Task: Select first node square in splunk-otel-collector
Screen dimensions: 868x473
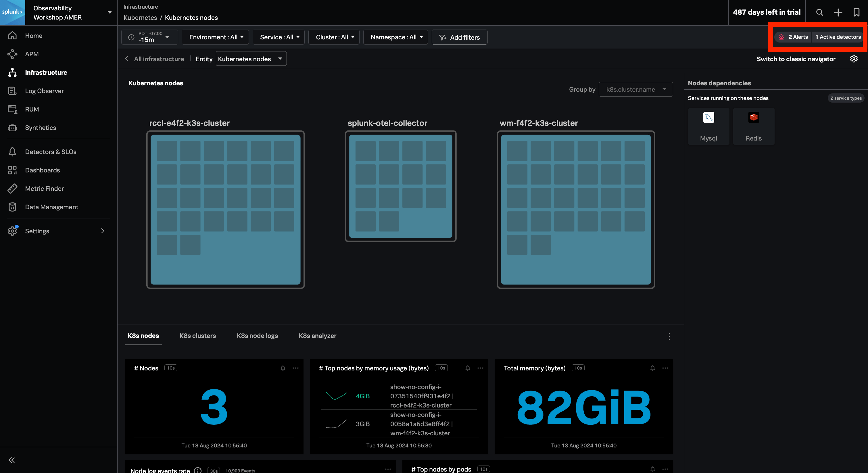Action: pyautogui.click(x=365, y=151)
